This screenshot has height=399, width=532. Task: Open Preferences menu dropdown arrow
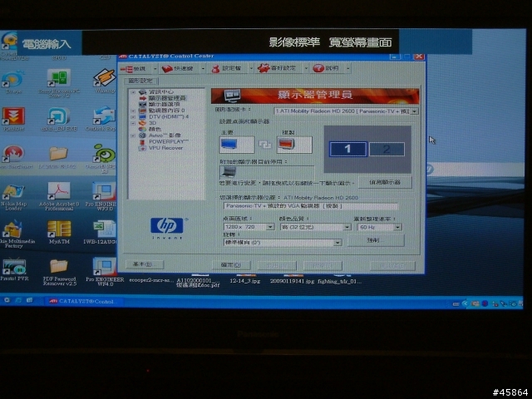click(306, 68)
